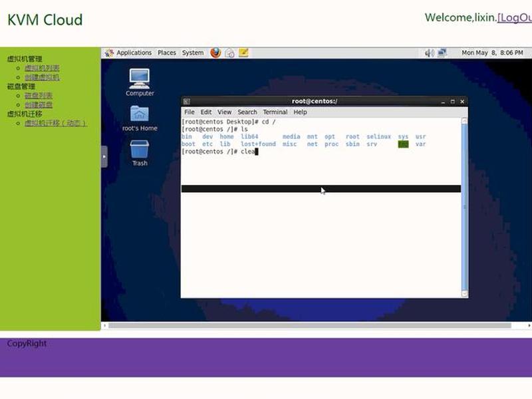Click the mail launcher icon next to Firefox
The width and height of the screenshot is (532, 399).
tap(229, 53)
